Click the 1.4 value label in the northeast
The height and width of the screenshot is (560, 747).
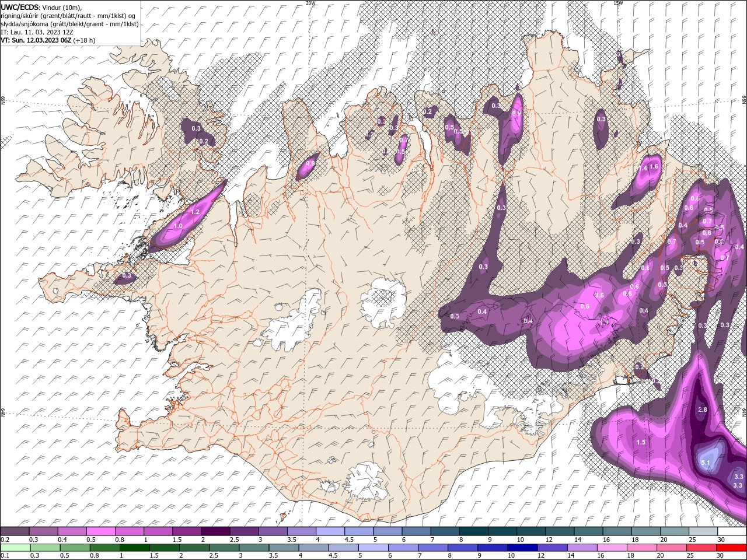pos(643,168)
